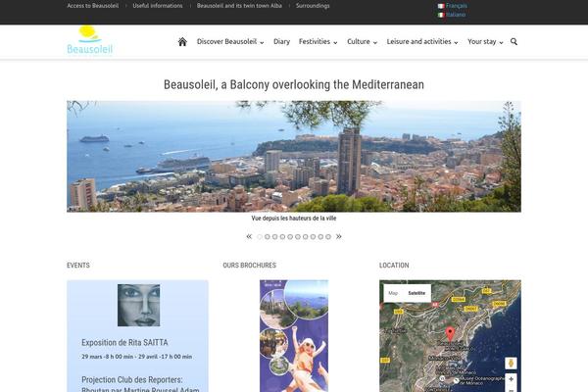Screen dimensions: 588x392
Task: Open the purple brochure cover image
Action: pyautogui.click(x=294, y=336)
